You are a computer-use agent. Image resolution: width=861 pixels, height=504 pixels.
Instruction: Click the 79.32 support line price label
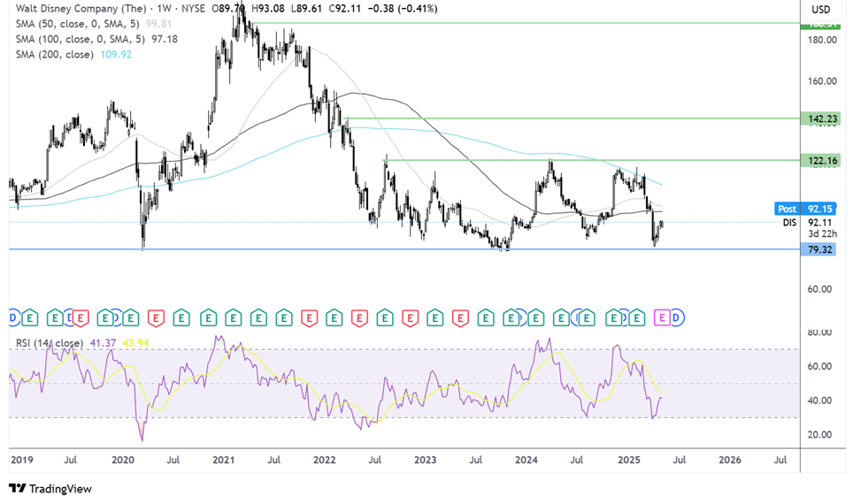tap(819, 249)
